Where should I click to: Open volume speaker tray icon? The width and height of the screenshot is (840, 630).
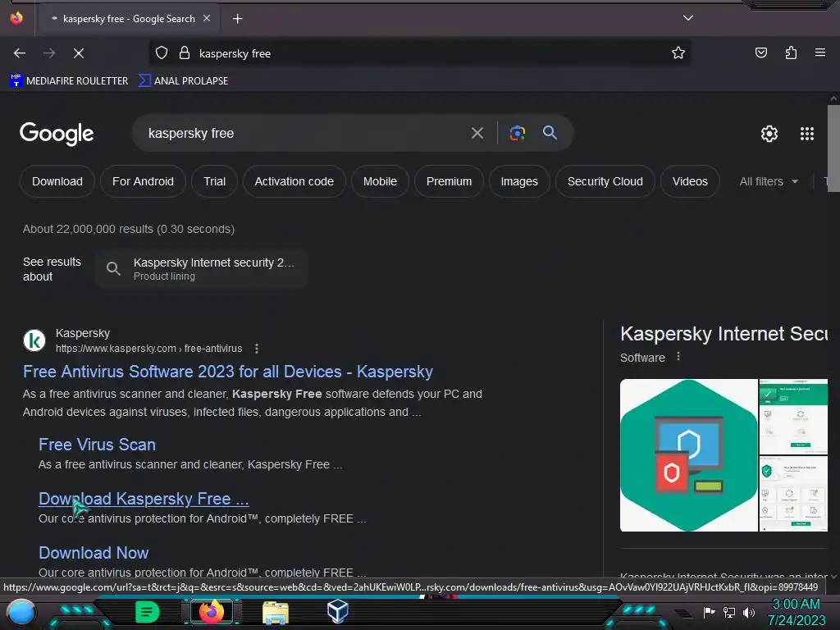pyautogui.click(x=749, y=612)
